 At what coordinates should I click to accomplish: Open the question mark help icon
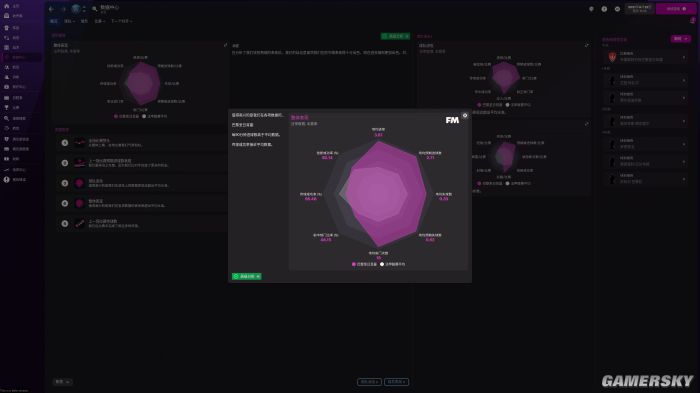pyautogui.click(x=604, y=9)
